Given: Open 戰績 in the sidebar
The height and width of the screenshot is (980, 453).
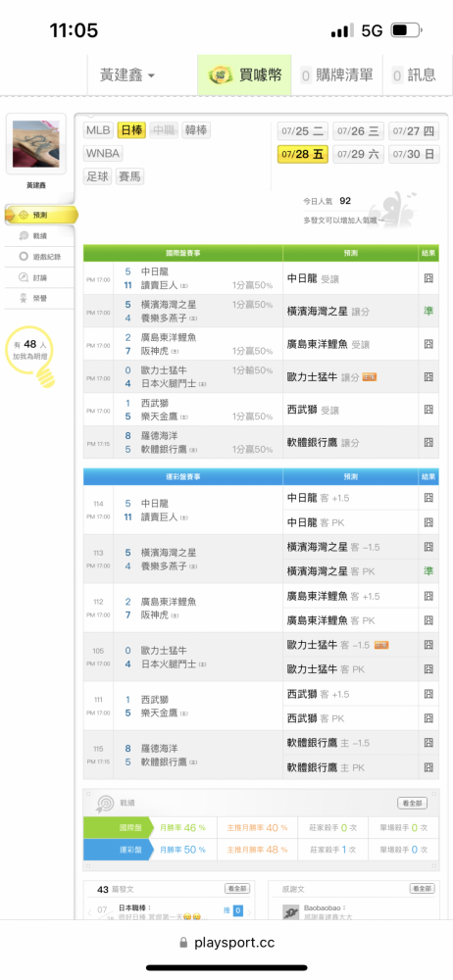Looking at the screenshot, I should [x=39, y=235].
